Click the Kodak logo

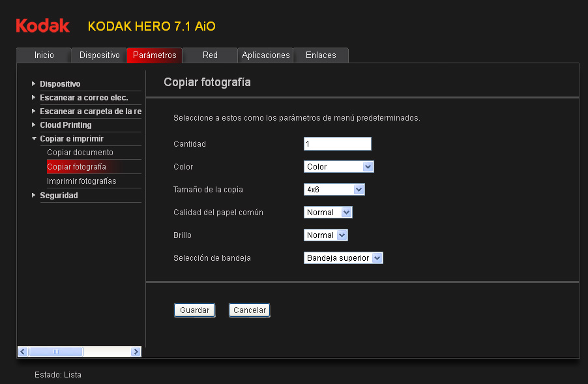(x=43, y=26)
